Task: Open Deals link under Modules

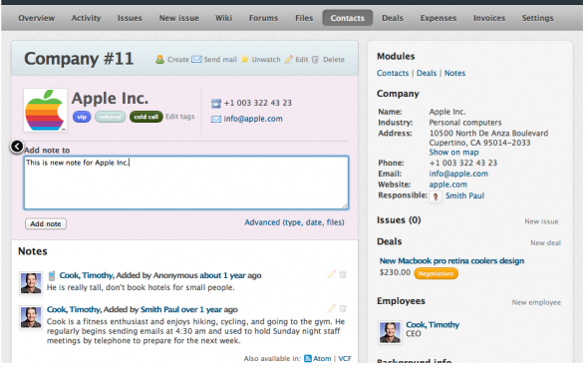Action: coord(427,73)
